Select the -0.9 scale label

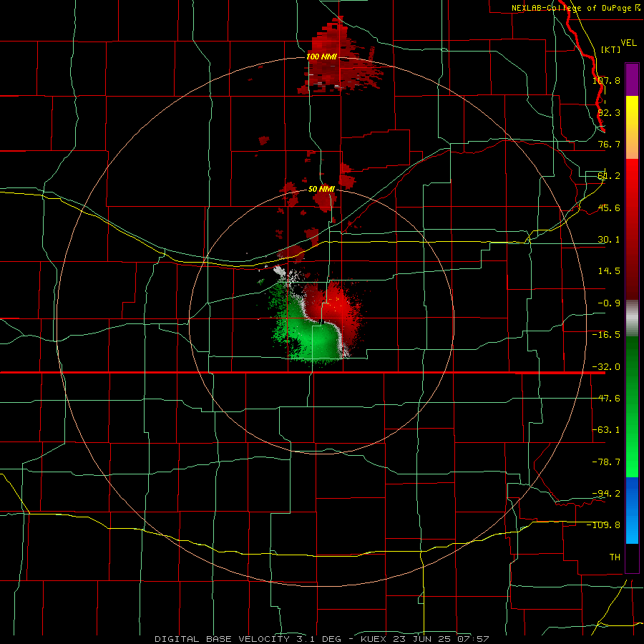(x=609, y=303)
